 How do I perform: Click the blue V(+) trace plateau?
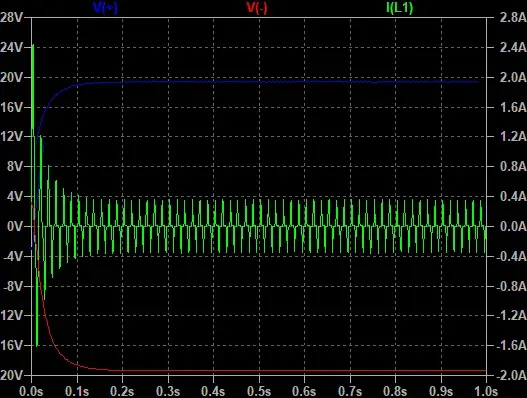pos(269,81)
